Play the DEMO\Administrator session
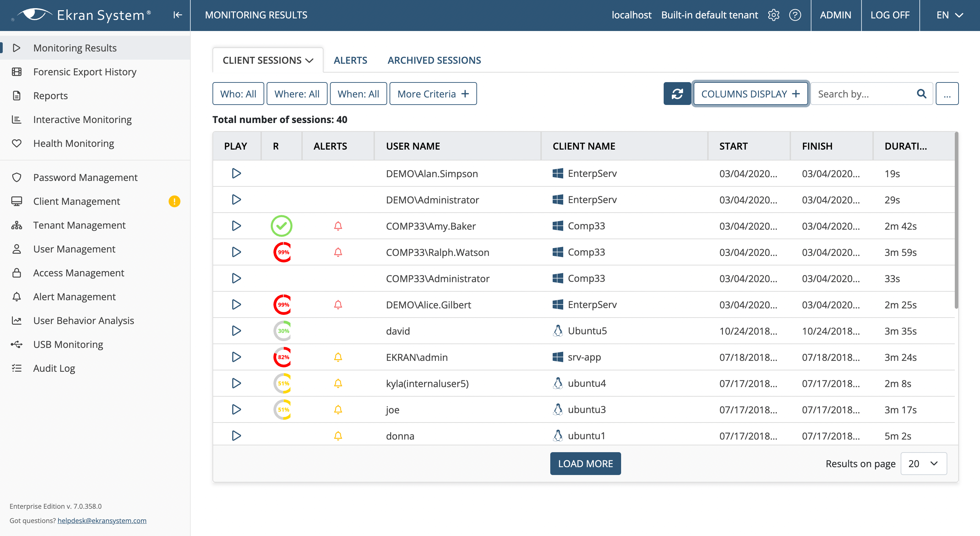The image size is (980, 536). tap(236, 200)
